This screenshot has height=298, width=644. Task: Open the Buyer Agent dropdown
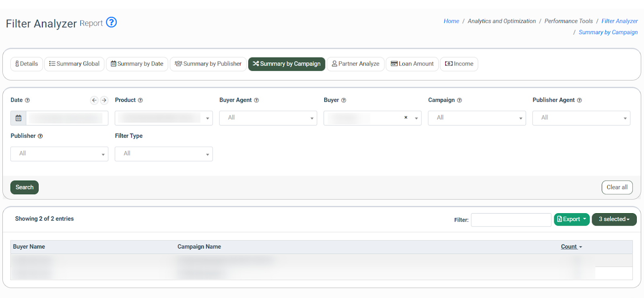[x=268, y=118]
